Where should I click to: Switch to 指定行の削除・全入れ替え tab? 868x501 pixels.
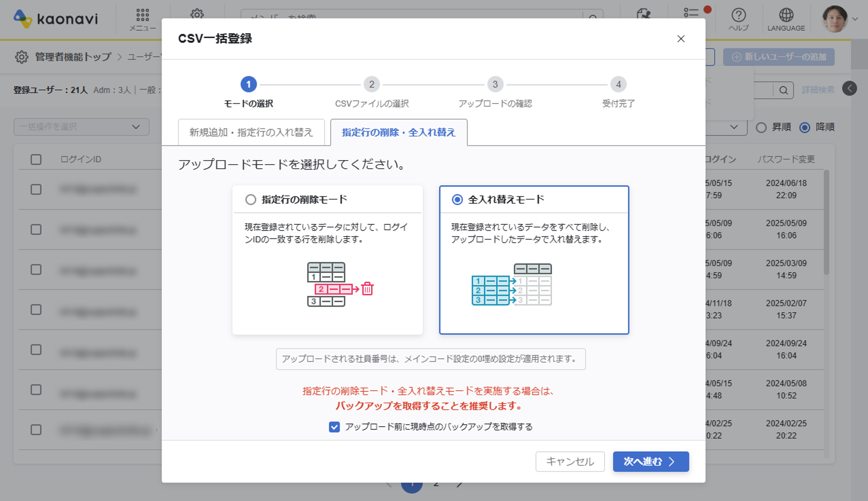(398, 133)
